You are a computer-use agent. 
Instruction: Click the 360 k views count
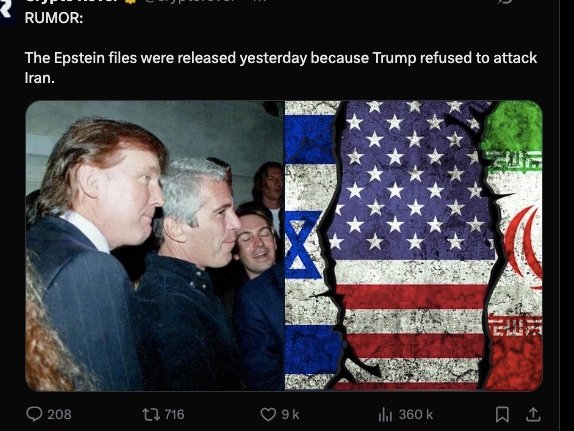click(416, 415)
